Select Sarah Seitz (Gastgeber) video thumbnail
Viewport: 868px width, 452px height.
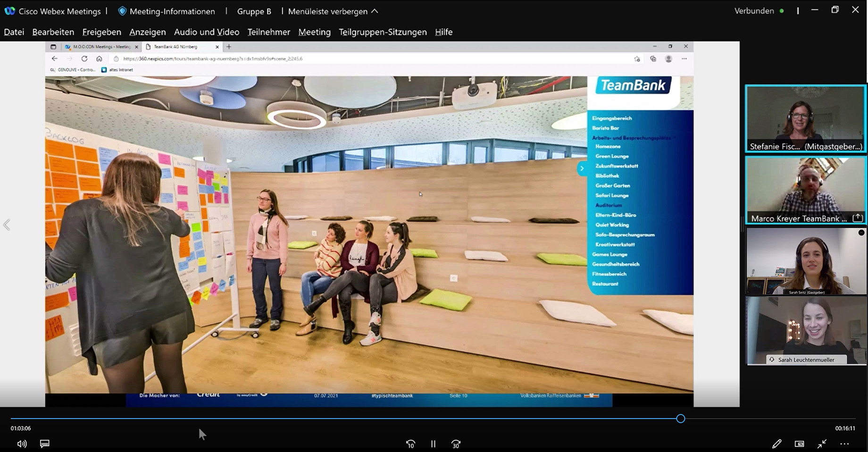point(806,261)
